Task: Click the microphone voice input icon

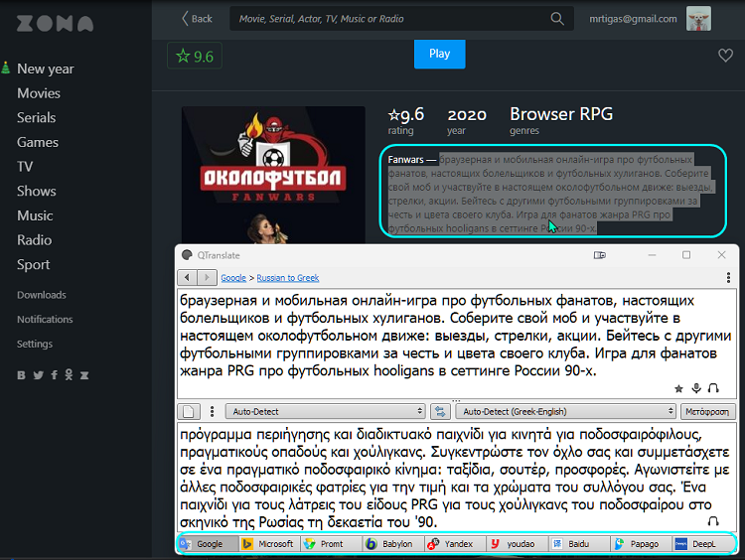Action: coord(696,388)
